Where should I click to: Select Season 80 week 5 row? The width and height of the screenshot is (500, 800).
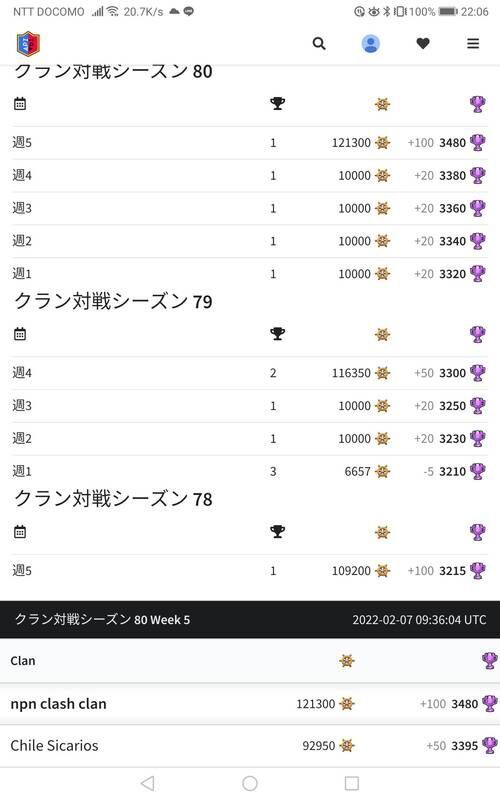coord(249,143)
